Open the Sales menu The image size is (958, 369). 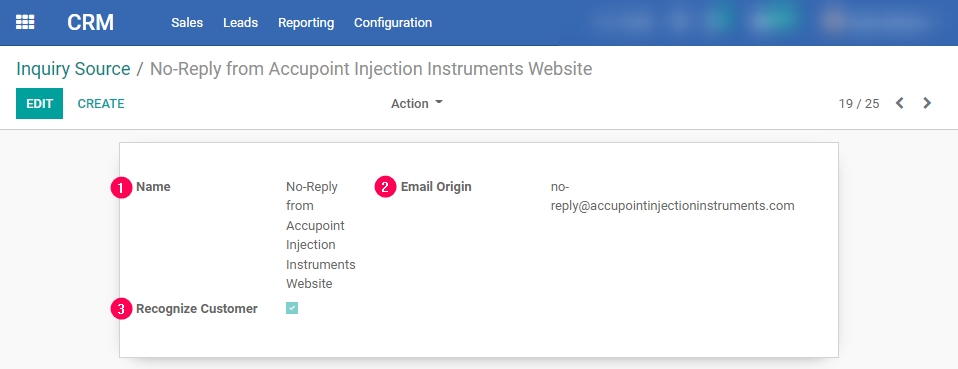coord(187,23)
